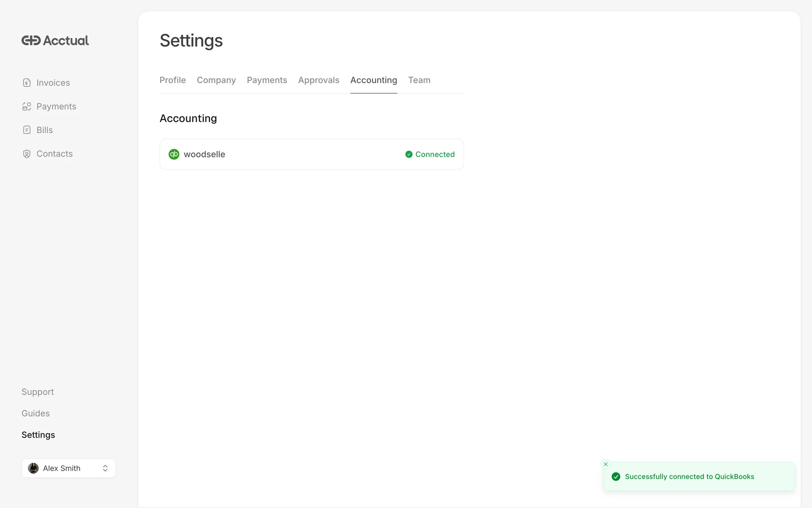Image resolution: width=812 pixels, height=508 pixels.
Task: Select Settings in the sidebar
Action: coord(38,435)
